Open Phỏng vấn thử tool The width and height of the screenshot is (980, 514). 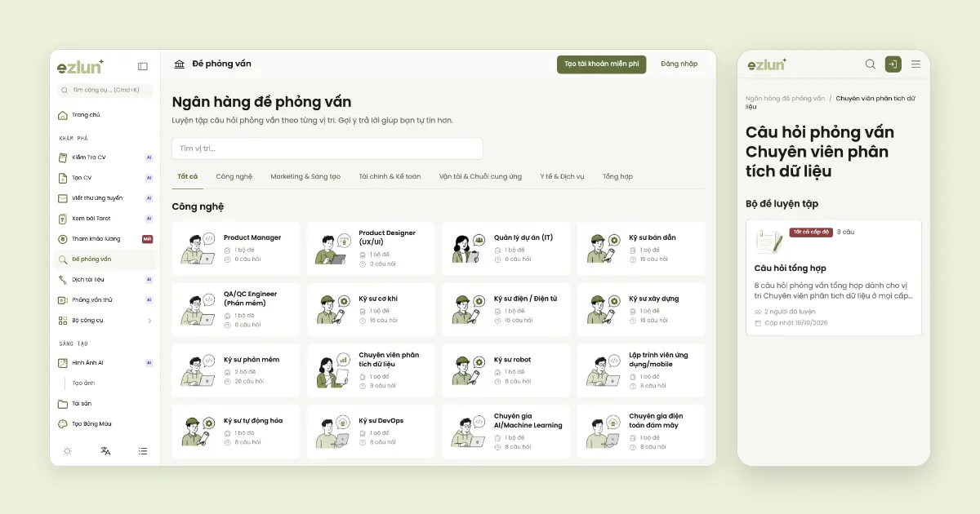click(105, 300)
